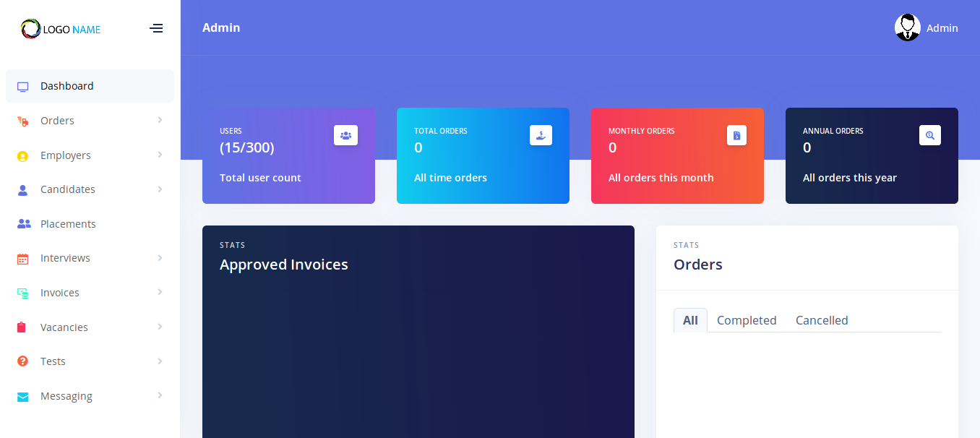This screenshot has width=980, height=438.
Task: Open the Placements page from sidebar
Action: click(68, 224)
